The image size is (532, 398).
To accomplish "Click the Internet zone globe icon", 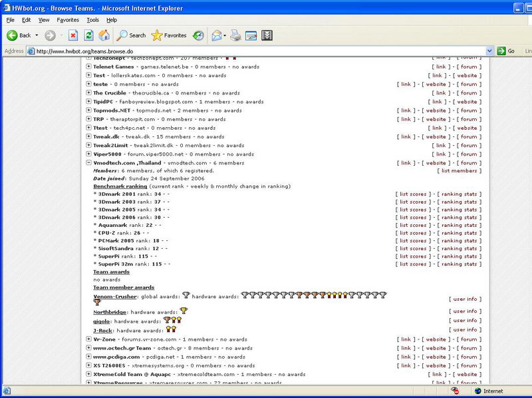I will tap(478, 391).
